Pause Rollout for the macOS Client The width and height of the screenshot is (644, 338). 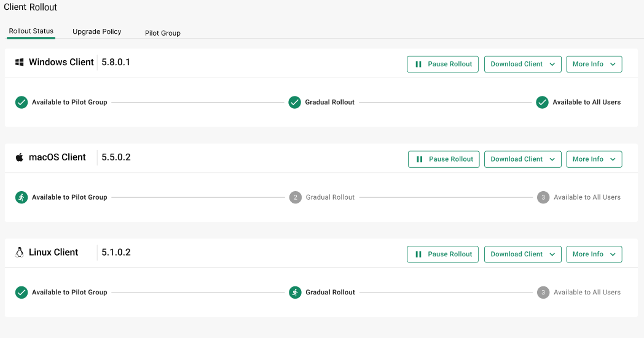(x=443, y=159)
